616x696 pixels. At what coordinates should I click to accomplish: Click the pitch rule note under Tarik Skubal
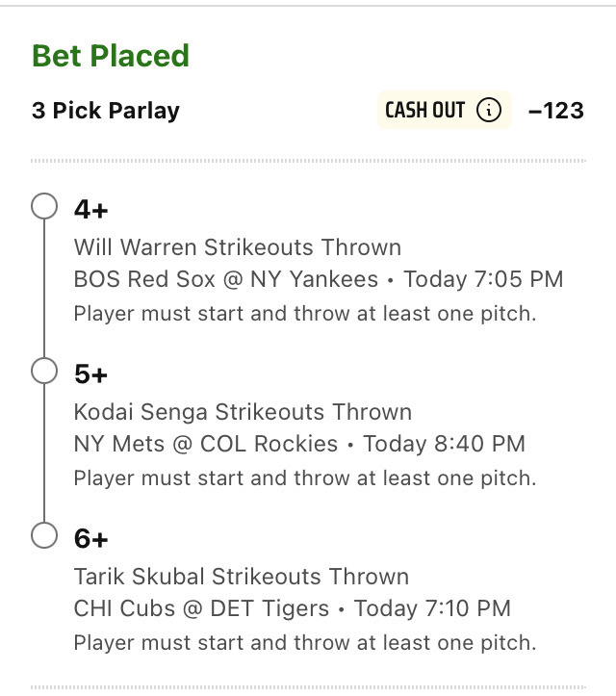(x=305, y=643)
